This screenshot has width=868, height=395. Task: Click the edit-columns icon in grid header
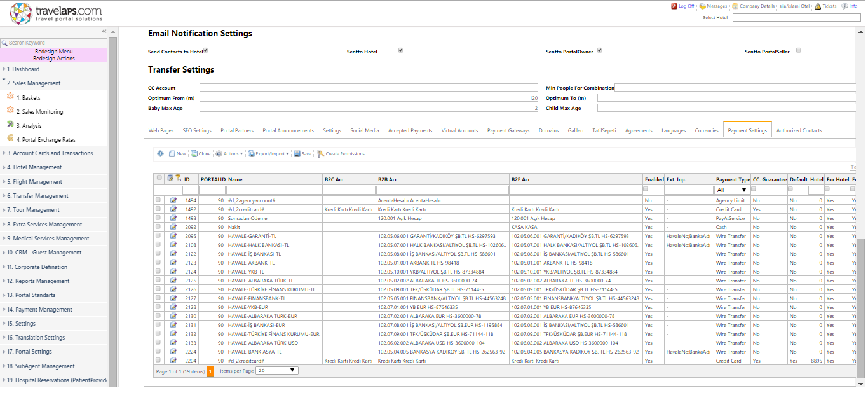pyautogui.click(x=170, y=178)
